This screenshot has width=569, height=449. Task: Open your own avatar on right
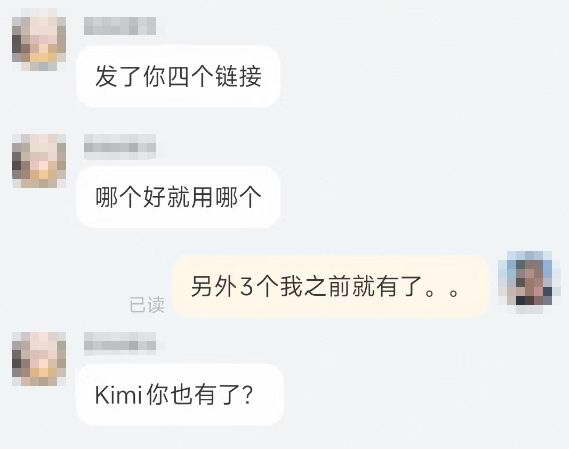click(x=529, y=282)
